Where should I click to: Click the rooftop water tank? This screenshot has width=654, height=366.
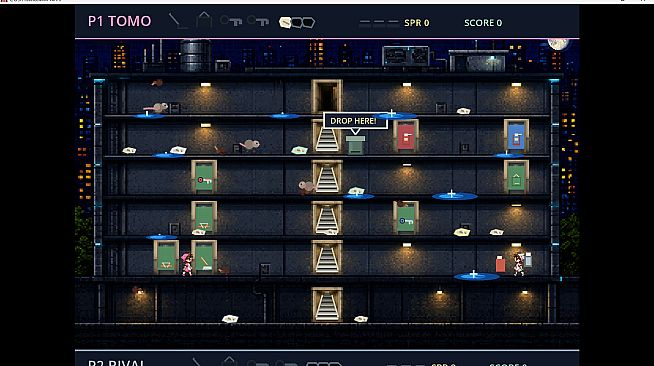(196, 55)
